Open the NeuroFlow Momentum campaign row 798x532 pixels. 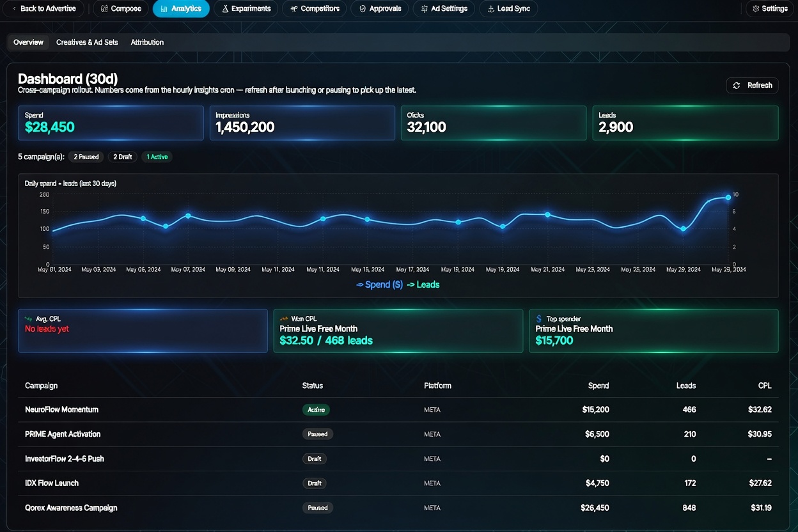coord(398,410)
